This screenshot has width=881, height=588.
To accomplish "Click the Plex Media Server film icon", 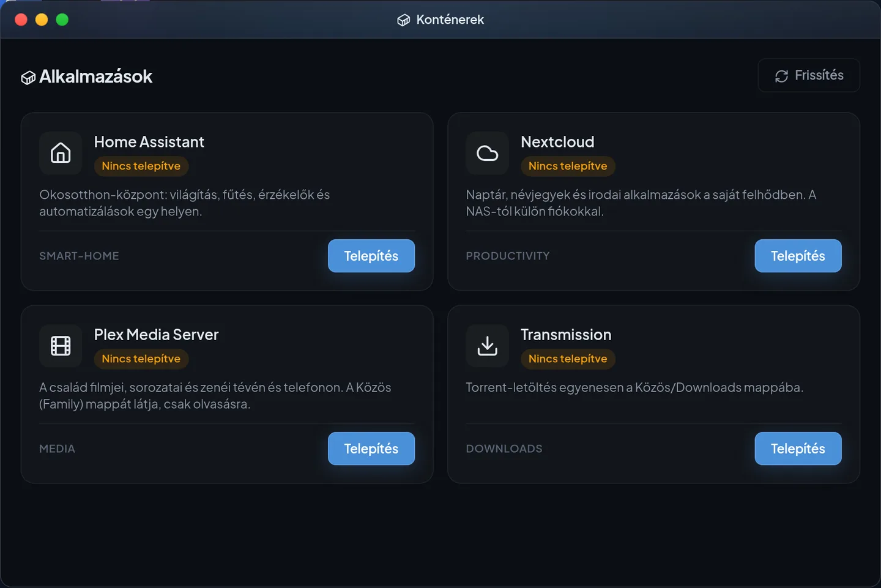I will [61, 346].
